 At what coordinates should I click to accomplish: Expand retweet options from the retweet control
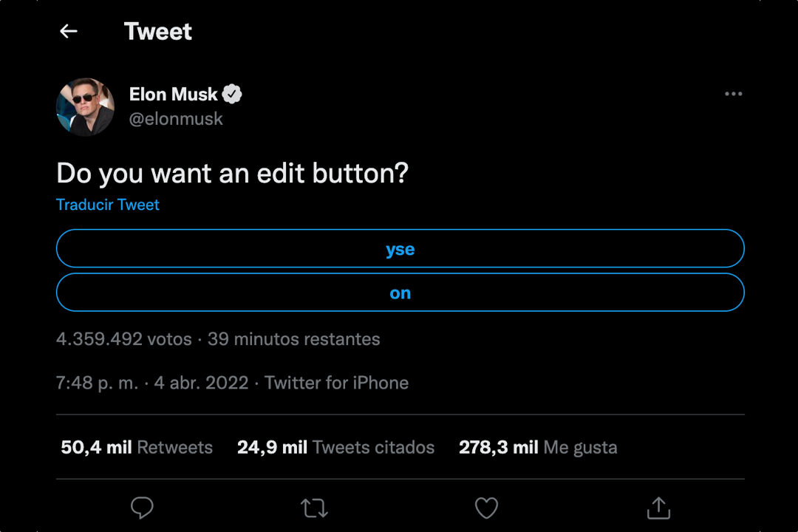tap(314, 508)
